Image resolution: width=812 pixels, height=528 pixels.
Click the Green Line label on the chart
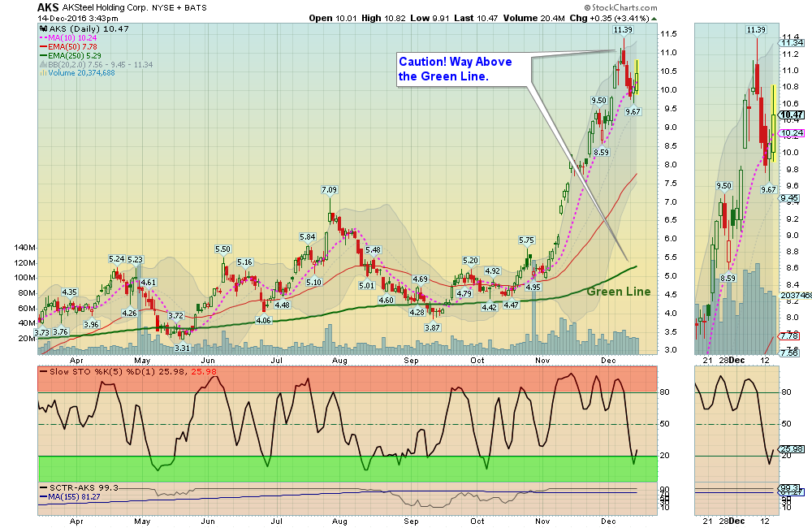(618, 292)
